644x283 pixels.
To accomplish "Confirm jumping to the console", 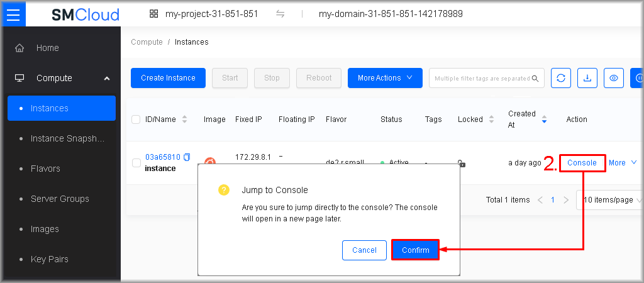I will 415,250.
